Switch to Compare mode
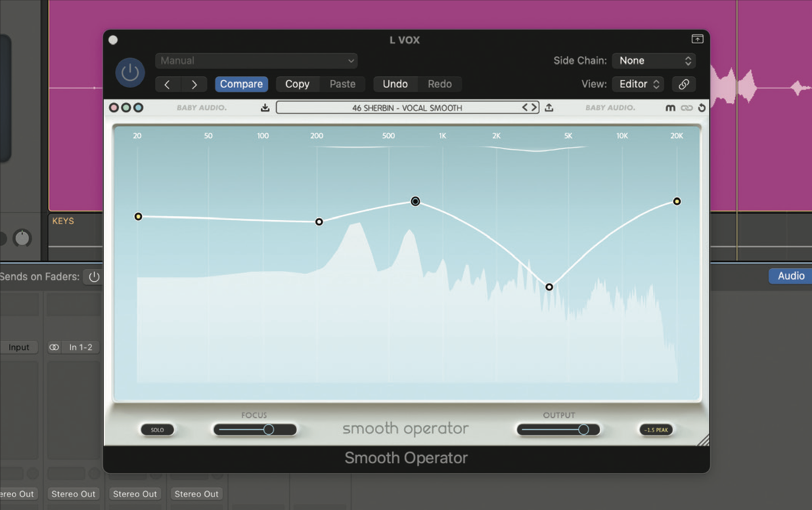The image size is (812, 510). pyautogui.click(x=241, y=84)
